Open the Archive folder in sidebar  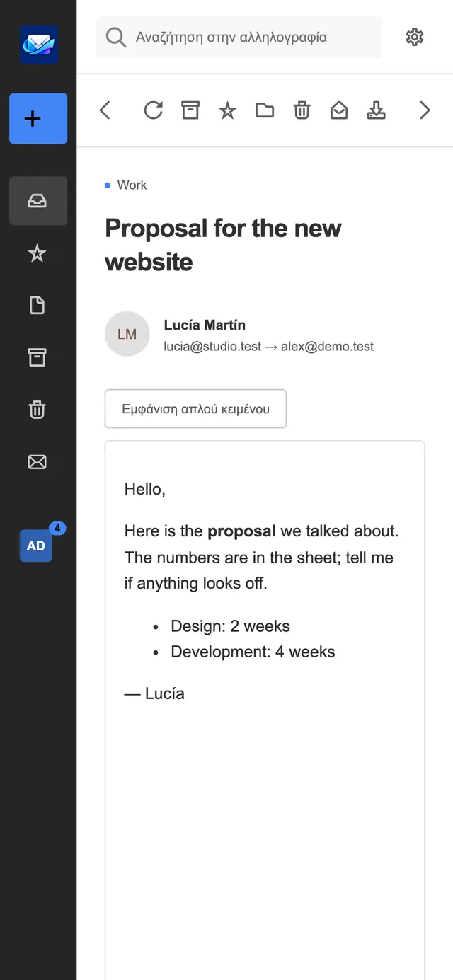pos(37,357)
